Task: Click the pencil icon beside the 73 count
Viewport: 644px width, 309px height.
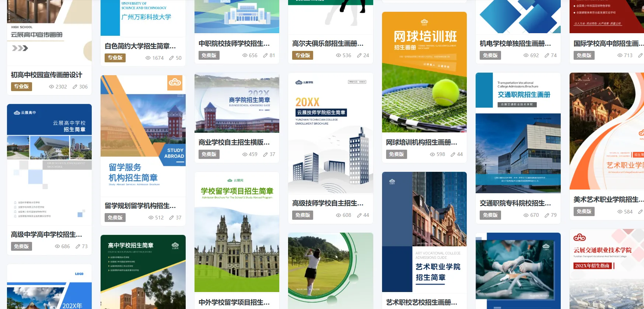Action: [78, 246]
